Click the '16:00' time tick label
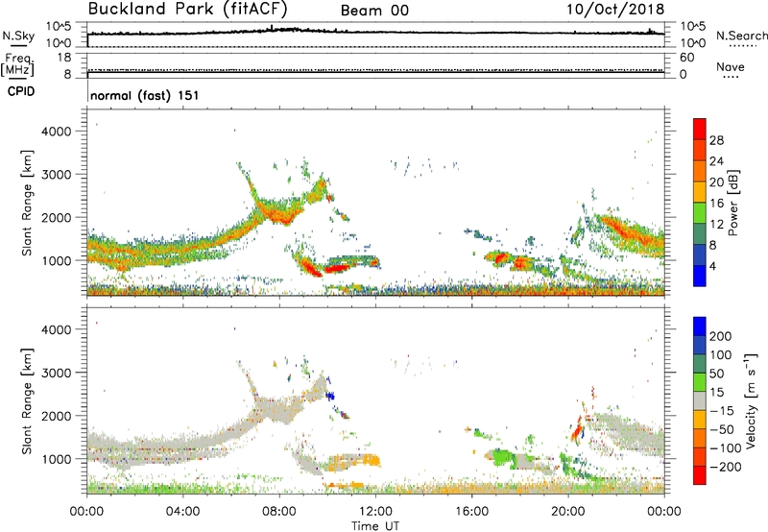Screen dimensions: 768x532 (x=471, y=512)
